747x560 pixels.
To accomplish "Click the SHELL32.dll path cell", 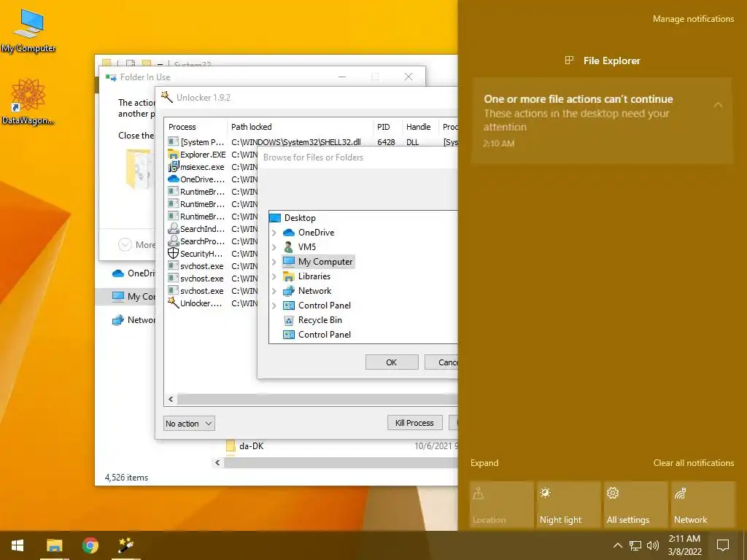I will [296, 142].
